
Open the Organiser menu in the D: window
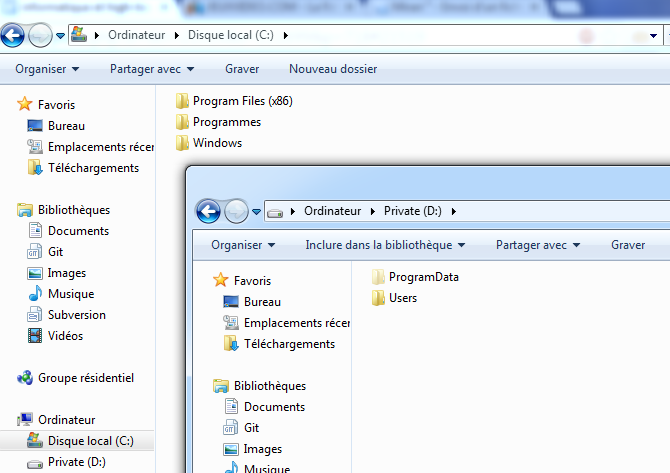(243, 245)
